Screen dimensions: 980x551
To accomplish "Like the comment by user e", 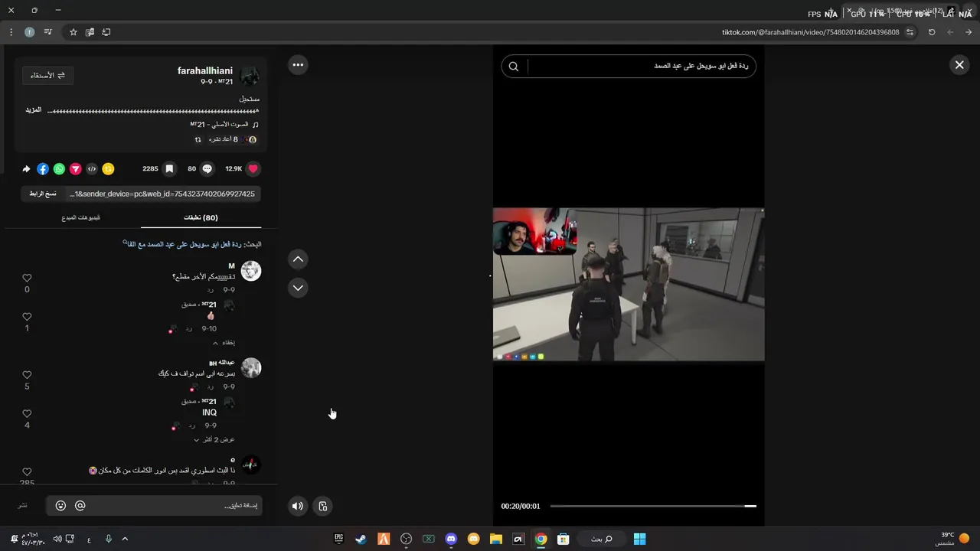I will click(x=27, y=472).
